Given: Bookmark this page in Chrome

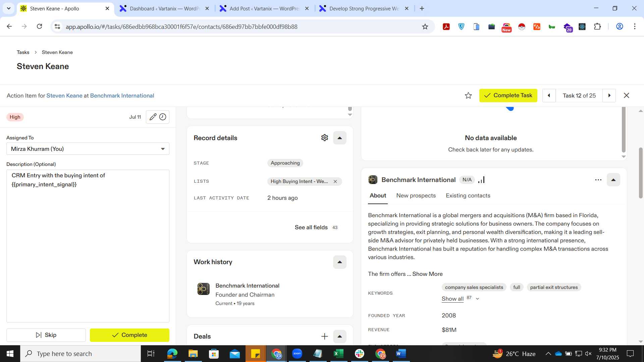Looking at the screenshot, I should tap(425, 26).
